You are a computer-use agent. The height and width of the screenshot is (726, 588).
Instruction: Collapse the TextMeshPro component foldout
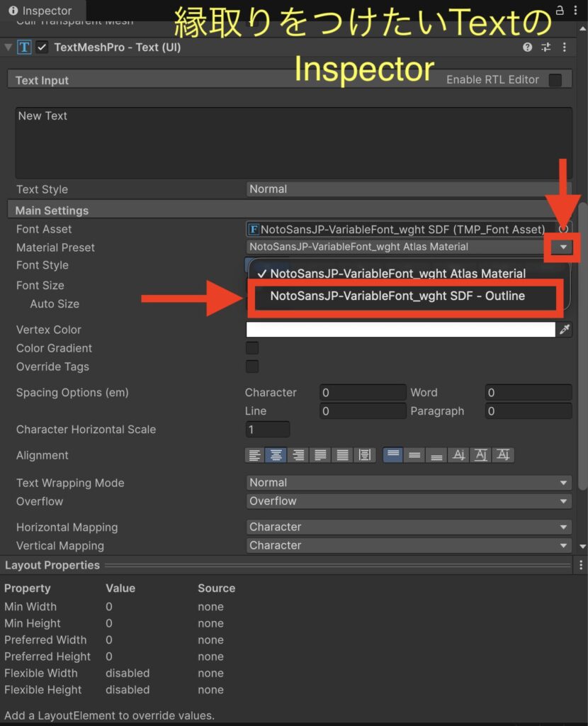point(8,48)
